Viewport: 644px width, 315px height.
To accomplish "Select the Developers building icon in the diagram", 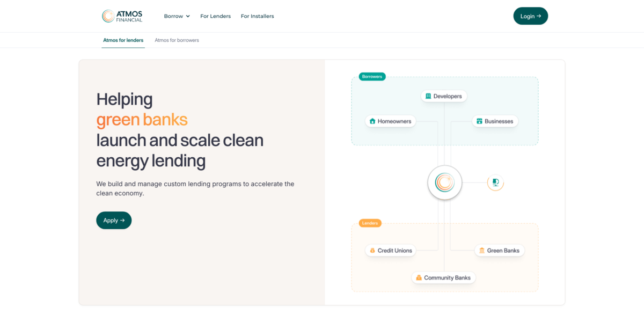I will pos(428,96).
